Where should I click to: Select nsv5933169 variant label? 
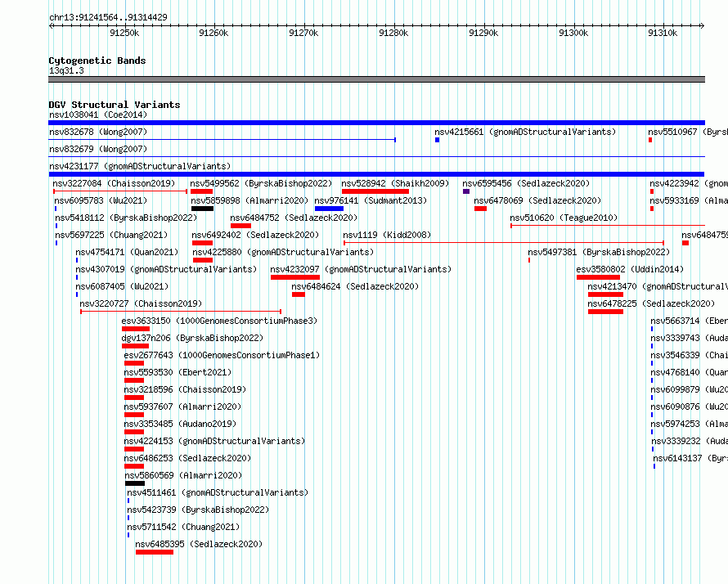[689, 200]
